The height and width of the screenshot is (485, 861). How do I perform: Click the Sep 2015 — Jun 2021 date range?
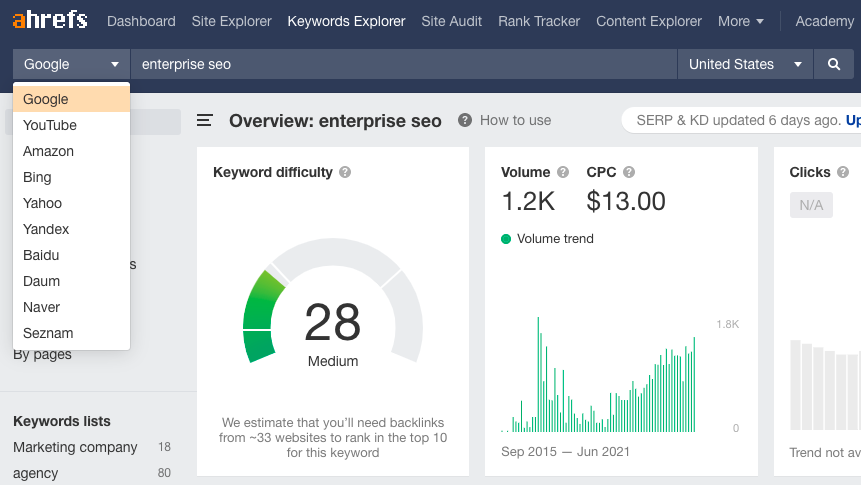(x=565, y=451)
